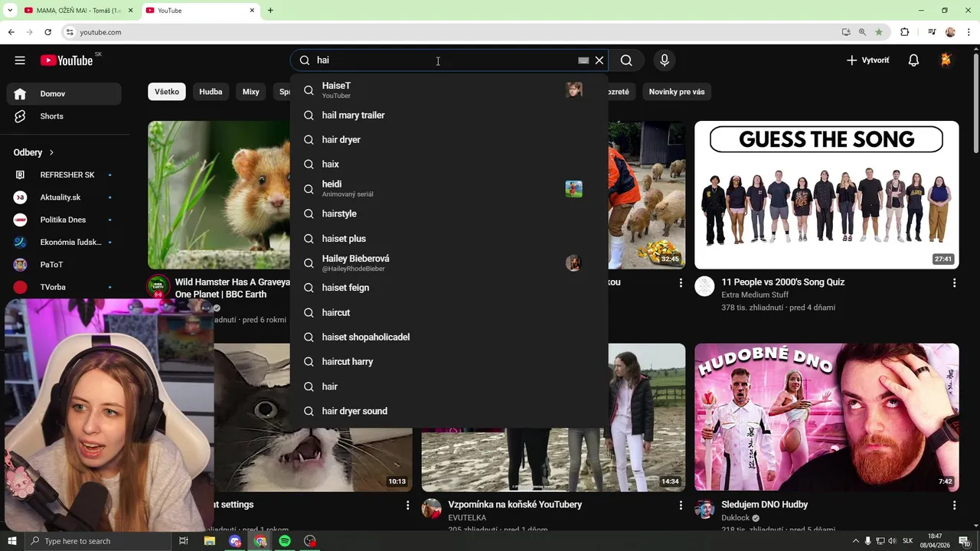This screenshot has width=980, height=551.
Task: Select the Novinky pre vás chip
Action: click(677, 92)
